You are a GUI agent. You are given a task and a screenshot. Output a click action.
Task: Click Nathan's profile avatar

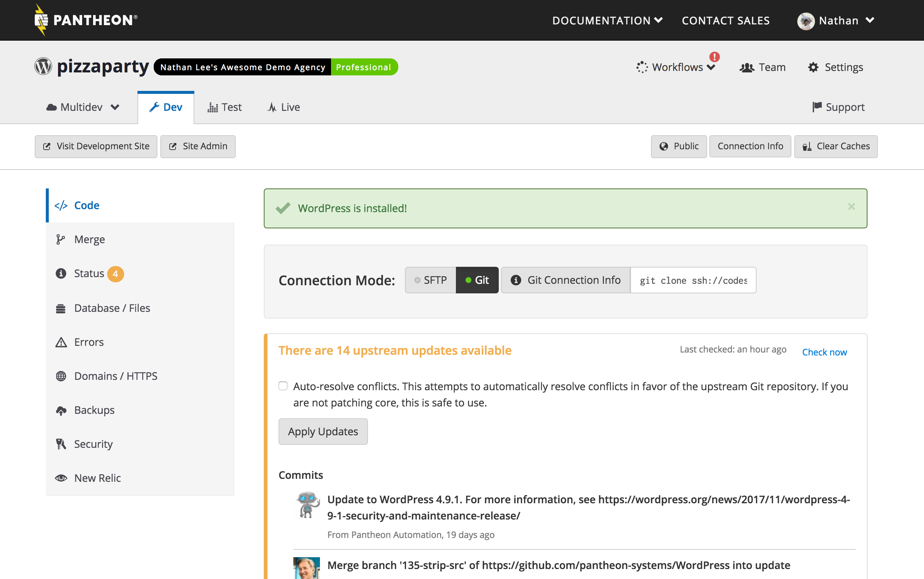806,21
